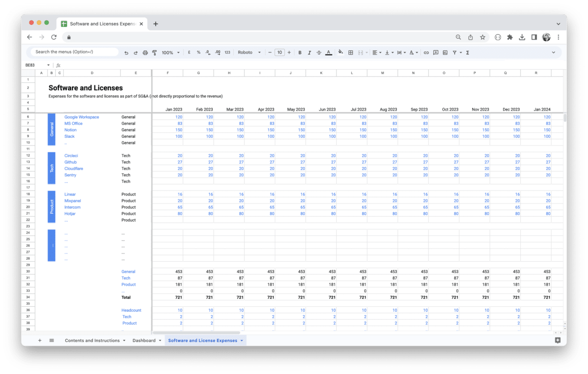
Task: Toggle bold formatting
Action: [300, 52]
